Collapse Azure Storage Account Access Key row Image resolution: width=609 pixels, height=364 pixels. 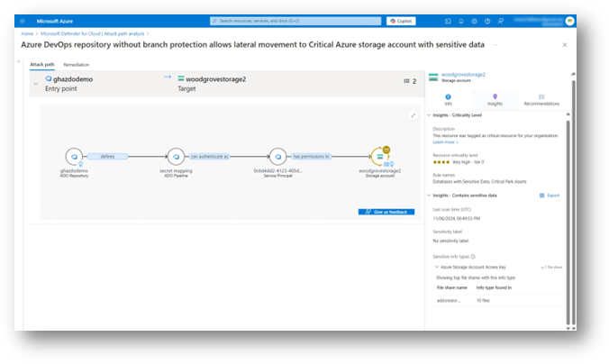pos(437,267)
